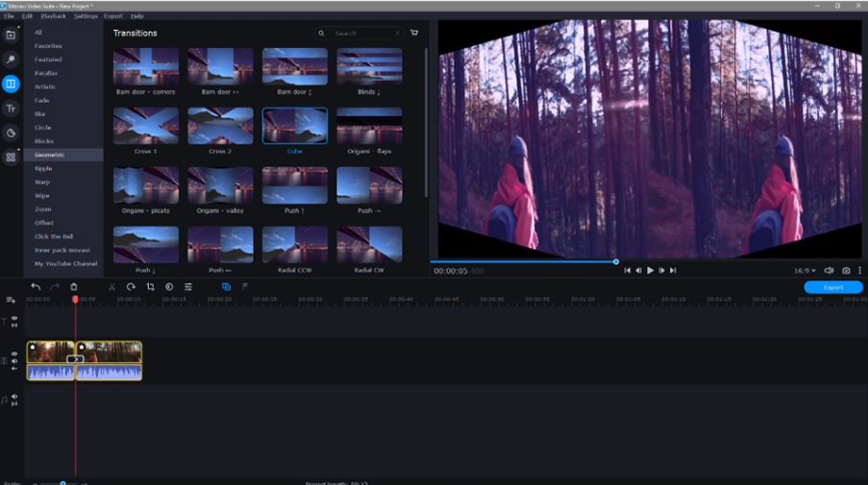Screen dimensions: 868x485
Task: Open the More tools grid icon
Action: (11, 158)
